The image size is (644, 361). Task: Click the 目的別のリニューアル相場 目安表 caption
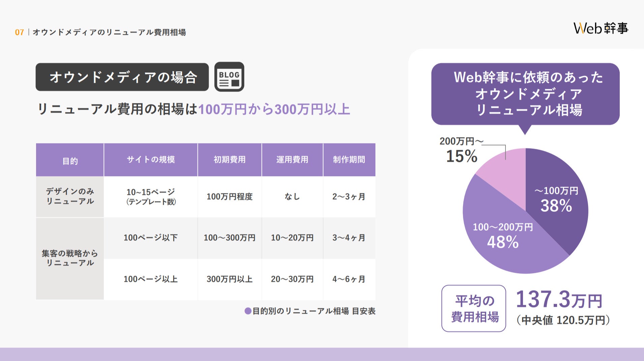click(314, 311)
